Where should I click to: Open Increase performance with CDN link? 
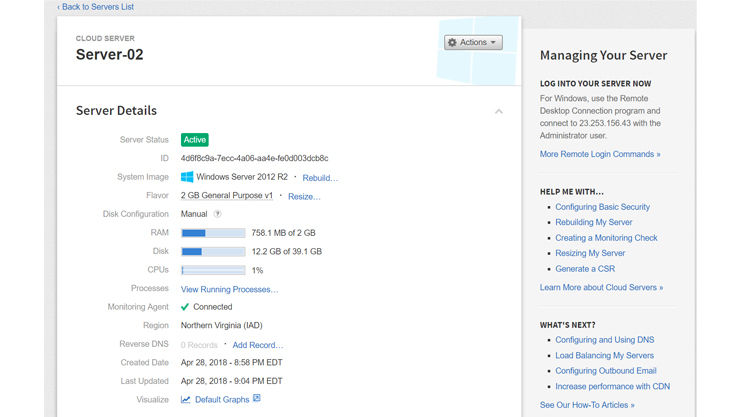[x=613, y=386]
